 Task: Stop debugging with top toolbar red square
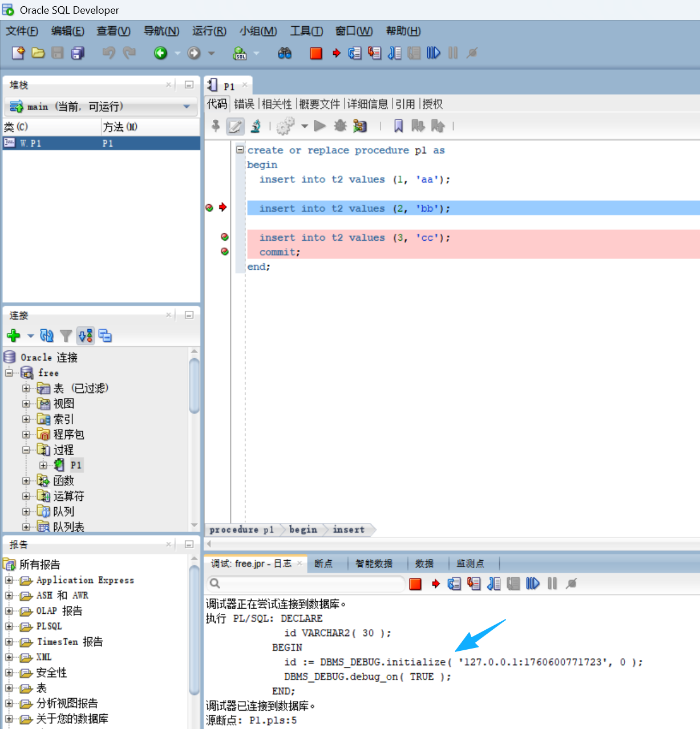click(316, 53)
